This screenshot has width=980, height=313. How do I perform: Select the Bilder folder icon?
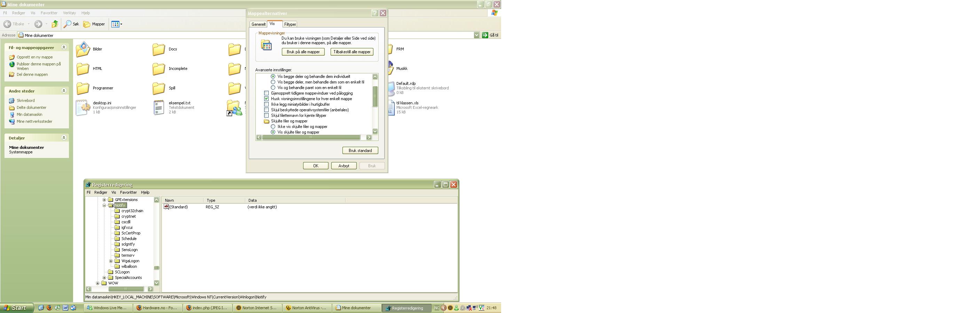[x=83, y=49]
